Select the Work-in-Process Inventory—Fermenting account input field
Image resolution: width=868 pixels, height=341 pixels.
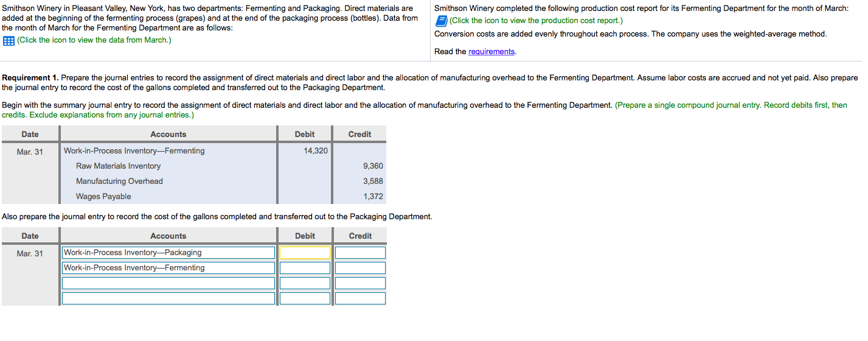click(168, 268)
